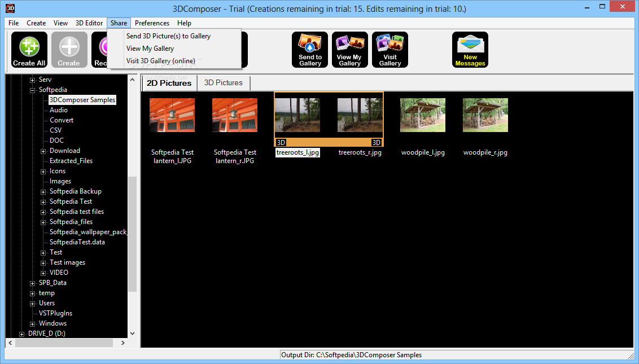Click the woodpile_r.jpg file name label
639x364 pixels.
[x=485, y=152]
